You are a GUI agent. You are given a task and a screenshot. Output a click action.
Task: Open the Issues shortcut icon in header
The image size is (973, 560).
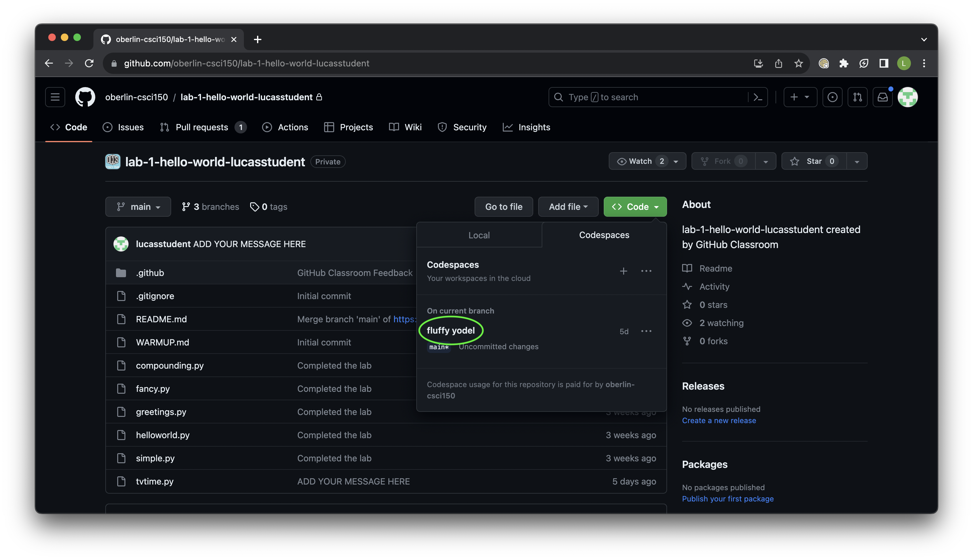click(x=832, y=97)
